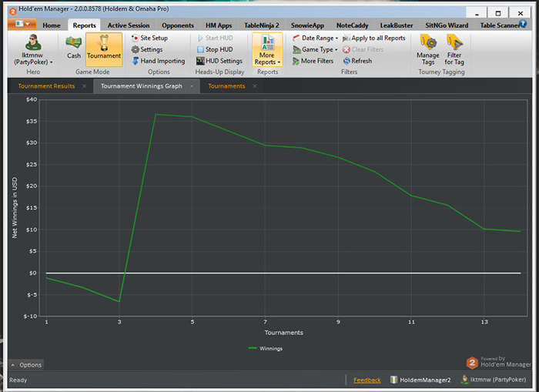The width and height of the screenshot is (539, 392).
Task: Click the Powered by Hold'em Manager logo
Action: tap(498, 362)
